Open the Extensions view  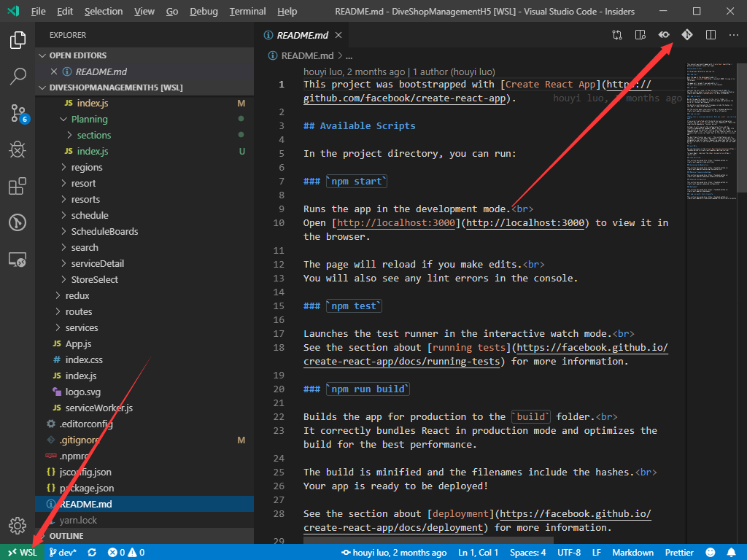18,187
